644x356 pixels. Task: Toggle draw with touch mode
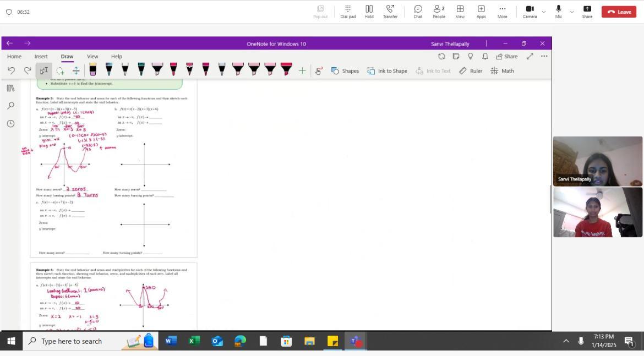(319, 70)
